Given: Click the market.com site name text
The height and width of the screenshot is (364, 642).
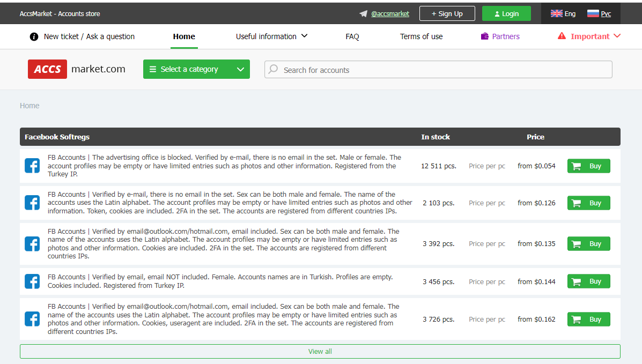Looking at the screenshot, I should click(98, 69).
